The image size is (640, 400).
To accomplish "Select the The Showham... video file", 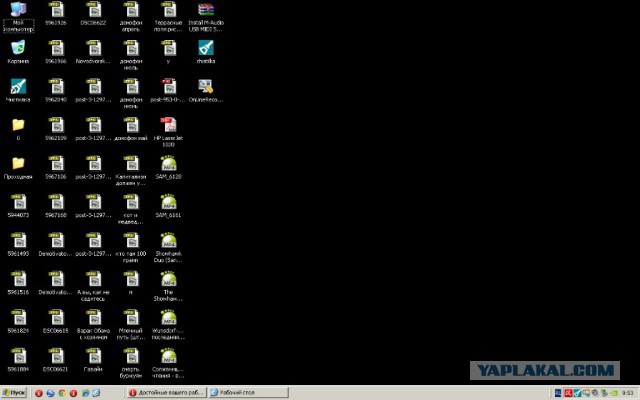I will click(x=168, y=286).
